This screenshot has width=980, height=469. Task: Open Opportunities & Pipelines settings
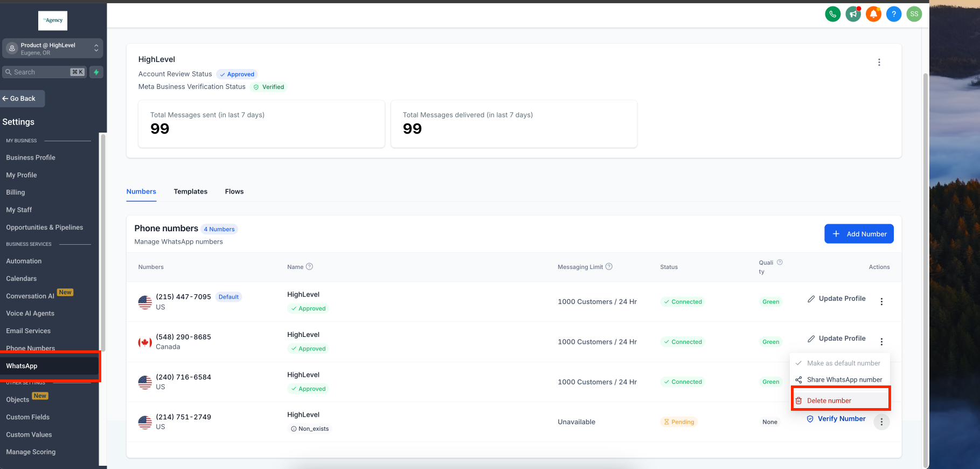pos(45,227)
